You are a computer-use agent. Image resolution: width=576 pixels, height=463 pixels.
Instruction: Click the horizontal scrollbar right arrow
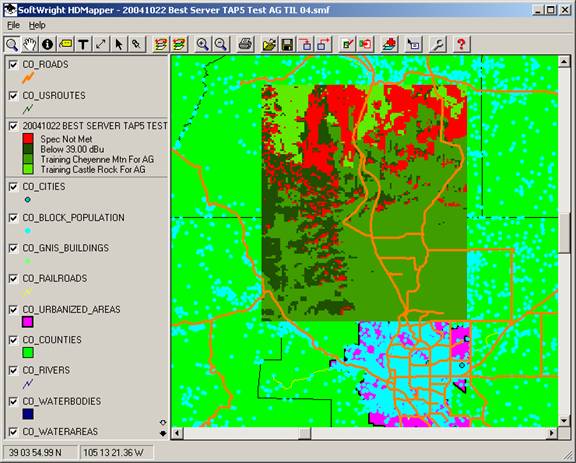(552, 433)
